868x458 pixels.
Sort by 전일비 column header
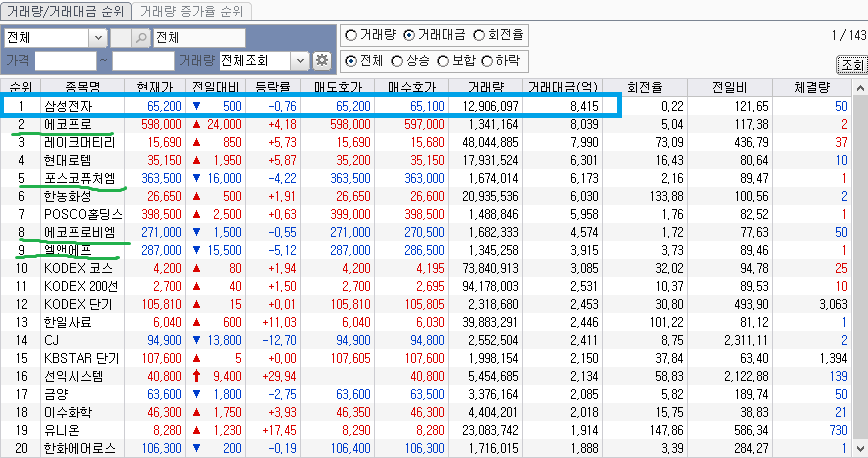[729, 87]
